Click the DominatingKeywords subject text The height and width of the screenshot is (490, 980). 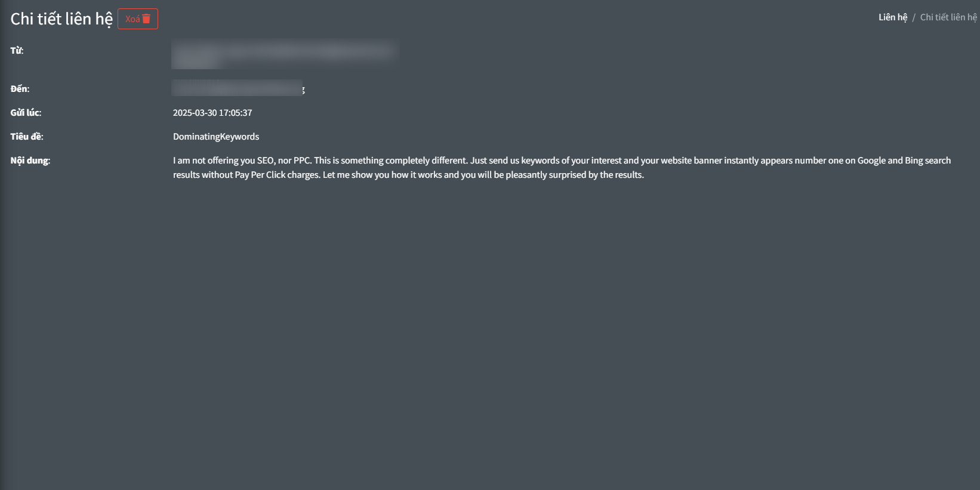[215, 136]
